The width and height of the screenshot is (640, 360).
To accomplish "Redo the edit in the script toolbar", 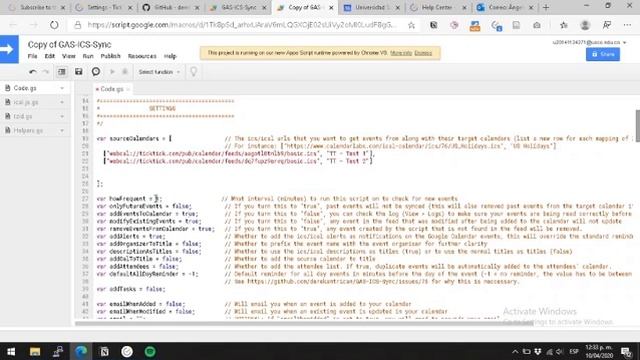I will [x=46, y=72].
